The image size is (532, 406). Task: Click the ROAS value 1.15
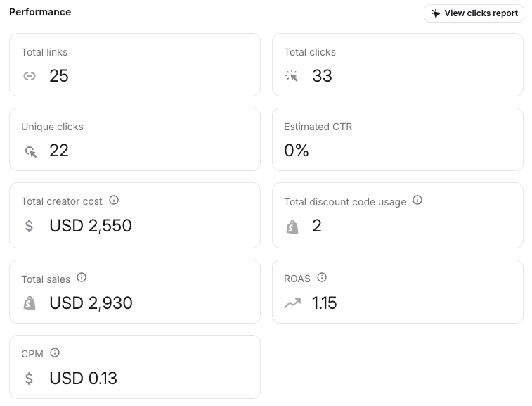tap(325, 303)
